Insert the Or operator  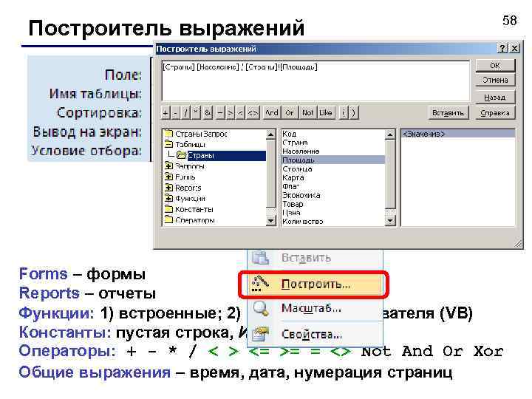coord(290,113)
